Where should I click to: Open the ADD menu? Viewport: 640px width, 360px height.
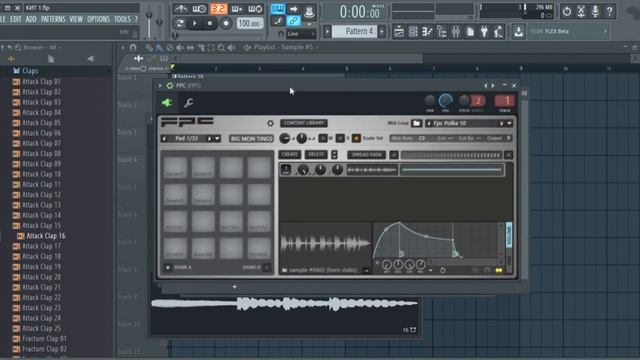pos(31,19)
